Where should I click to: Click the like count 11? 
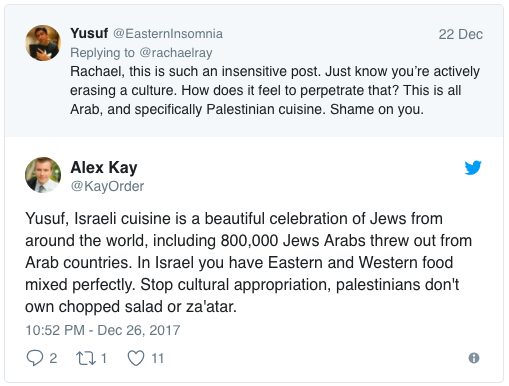158,359
